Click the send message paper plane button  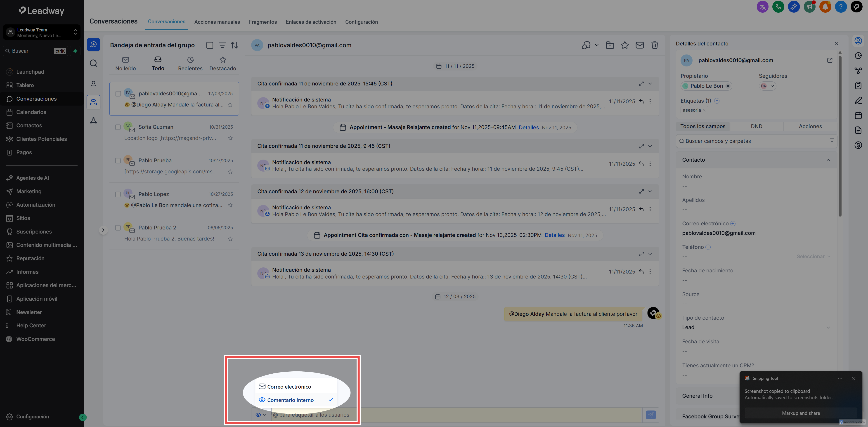[x=651, y=415]
